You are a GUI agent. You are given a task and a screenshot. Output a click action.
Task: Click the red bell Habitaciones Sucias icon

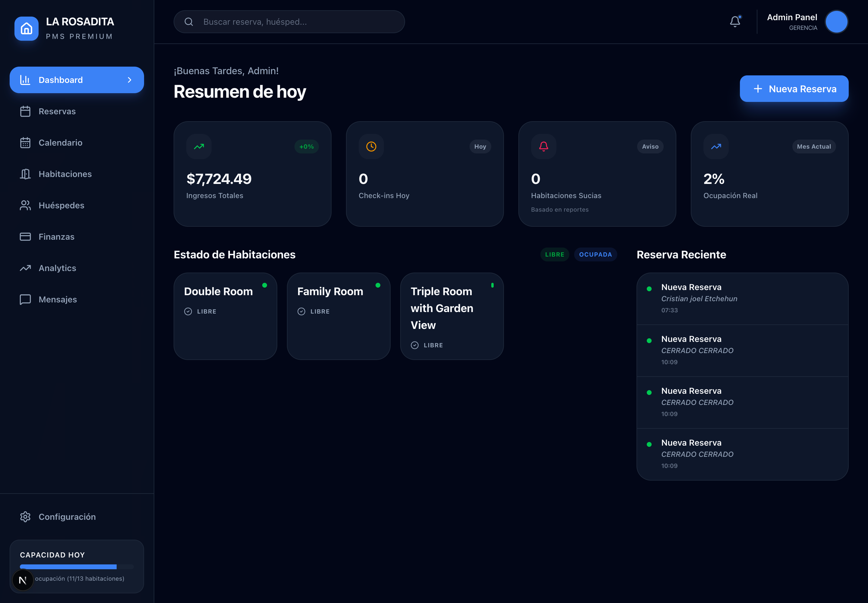543,147
